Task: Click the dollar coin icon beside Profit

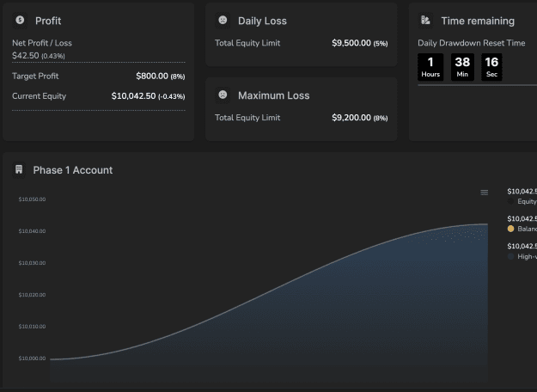Action: (x=20, y=21)
